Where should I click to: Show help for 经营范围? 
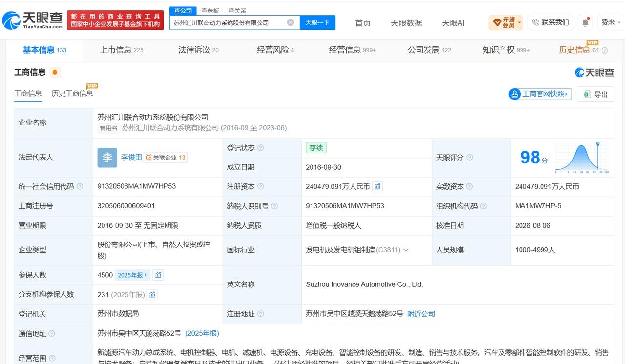tap(52, 359)
